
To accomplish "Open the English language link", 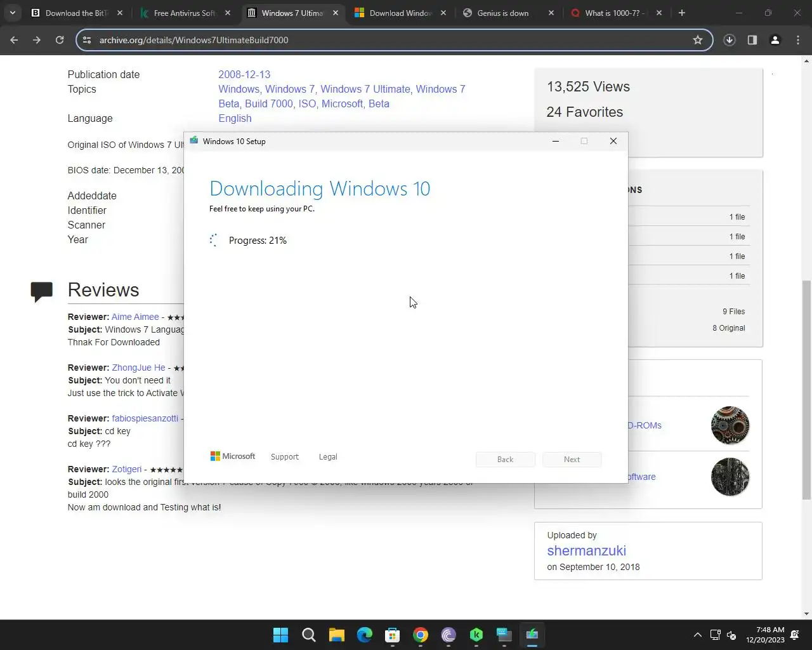I will [x=235, y=118].
